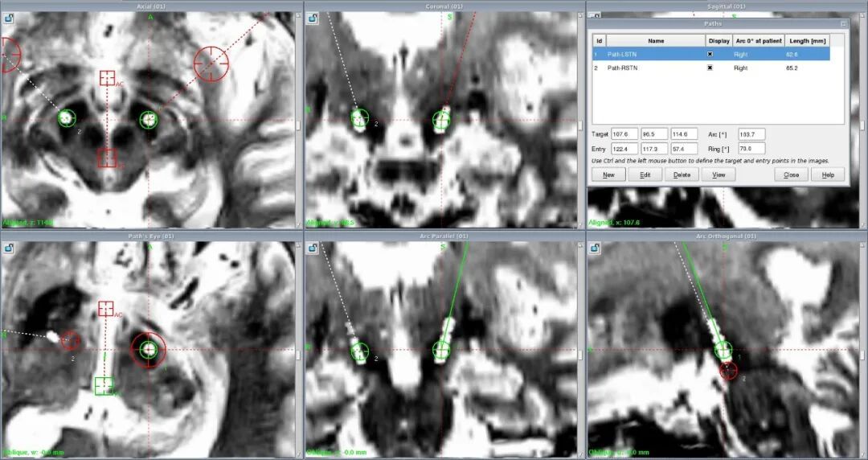
Task: Click the green target 1 crosshair in Axial view
Action: [149, 119]
